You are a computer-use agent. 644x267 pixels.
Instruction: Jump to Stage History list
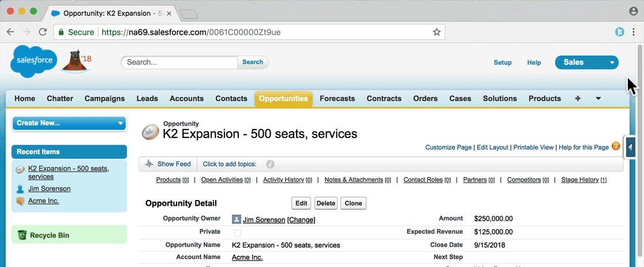[x=581, y=180]
